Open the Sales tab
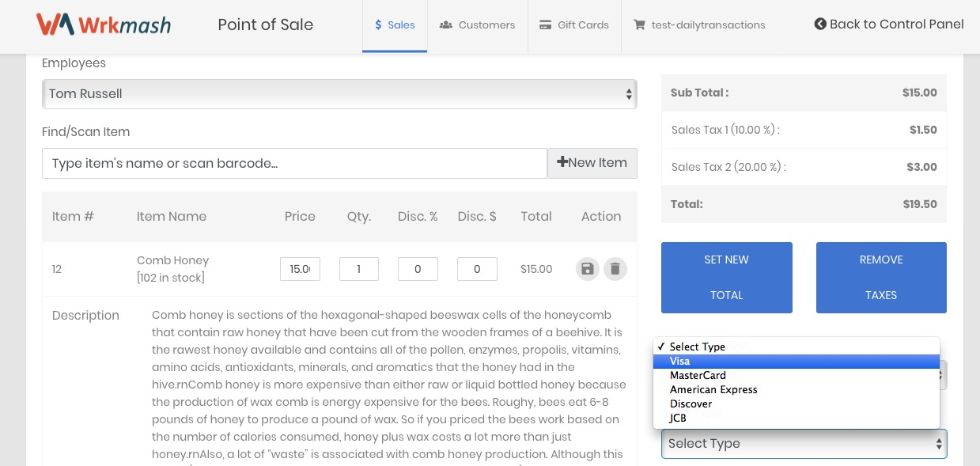Viewport: 980px width, 466px height. coord(395,25)
